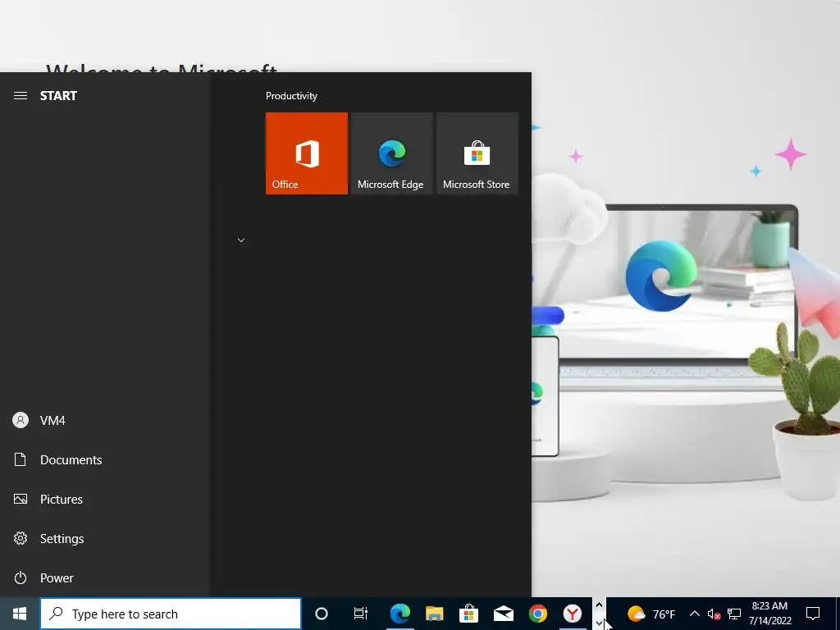Open the Office tile
Screen dimensions: 840x630
click(x=307, y=153)
